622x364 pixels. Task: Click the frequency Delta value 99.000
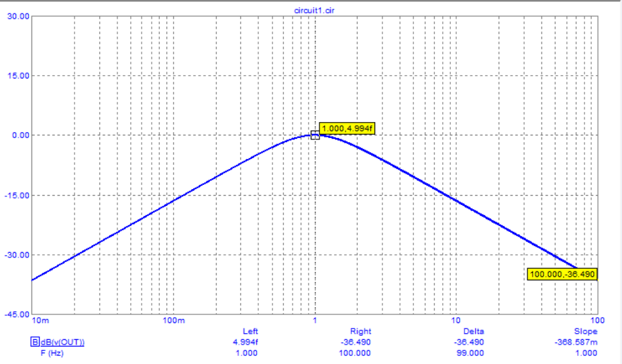point(470,353)
